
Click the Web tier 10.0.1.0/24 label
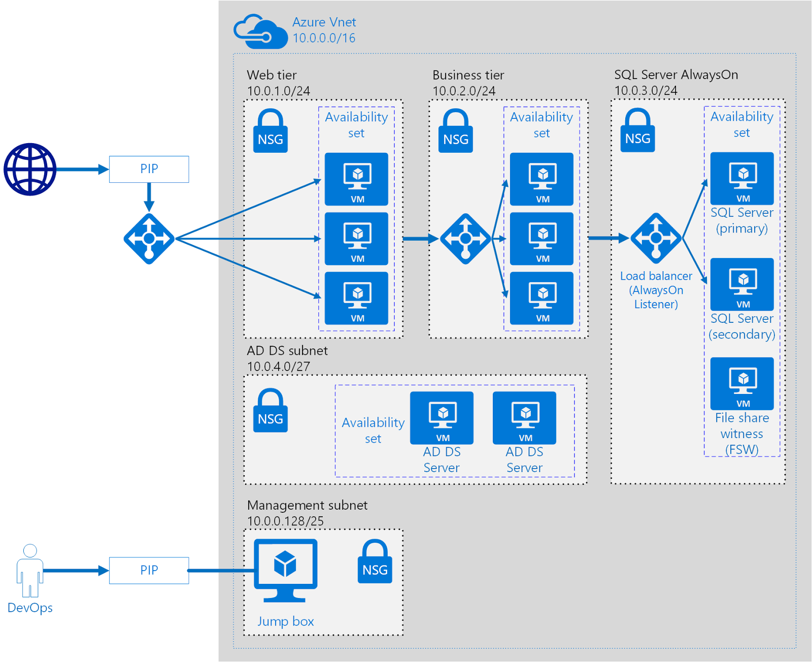coord(278,83)
